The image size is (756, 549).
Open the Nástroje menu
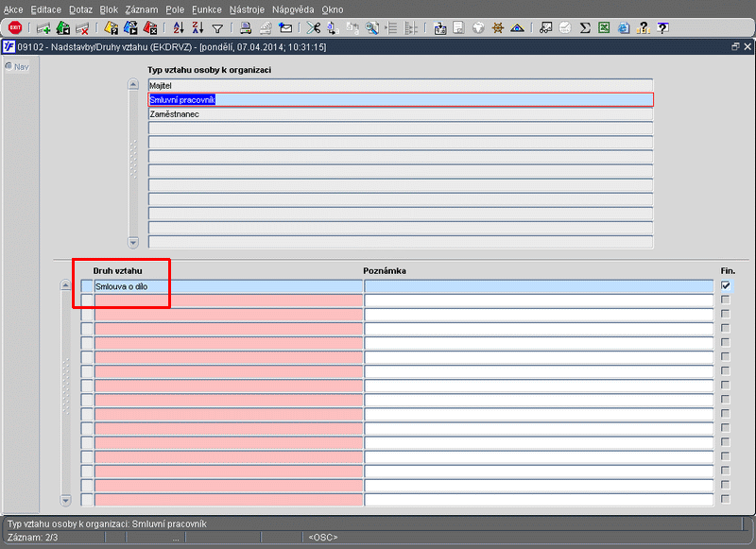(247, 9)
